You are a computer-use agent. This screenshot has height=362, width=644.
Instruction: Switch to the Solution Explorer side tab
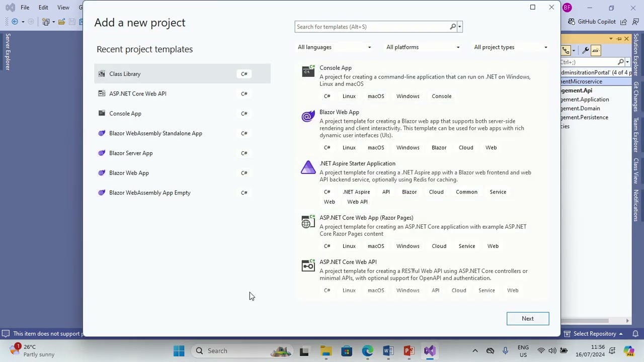point(636,55)
